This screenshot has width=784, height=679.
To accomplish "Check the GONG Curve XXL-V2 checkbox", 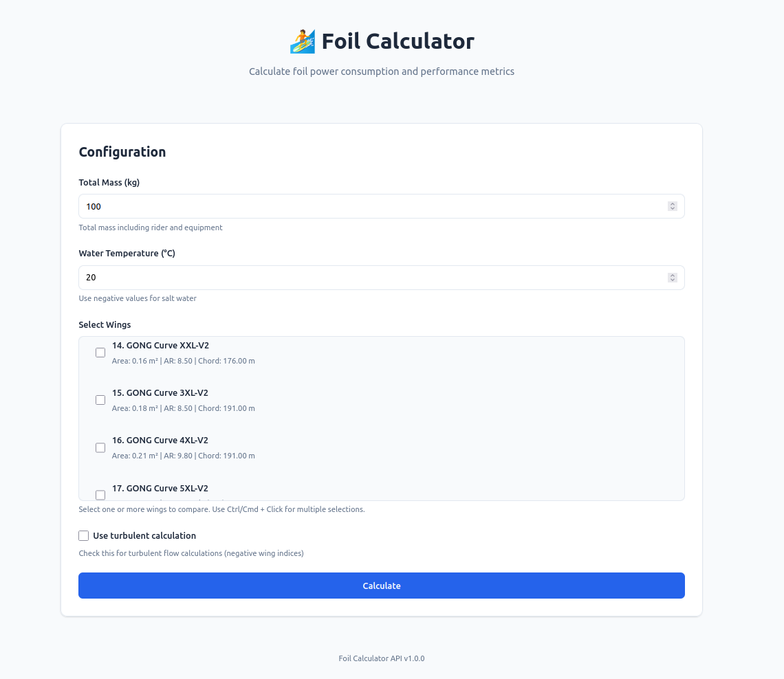I will tap(100, 353).
